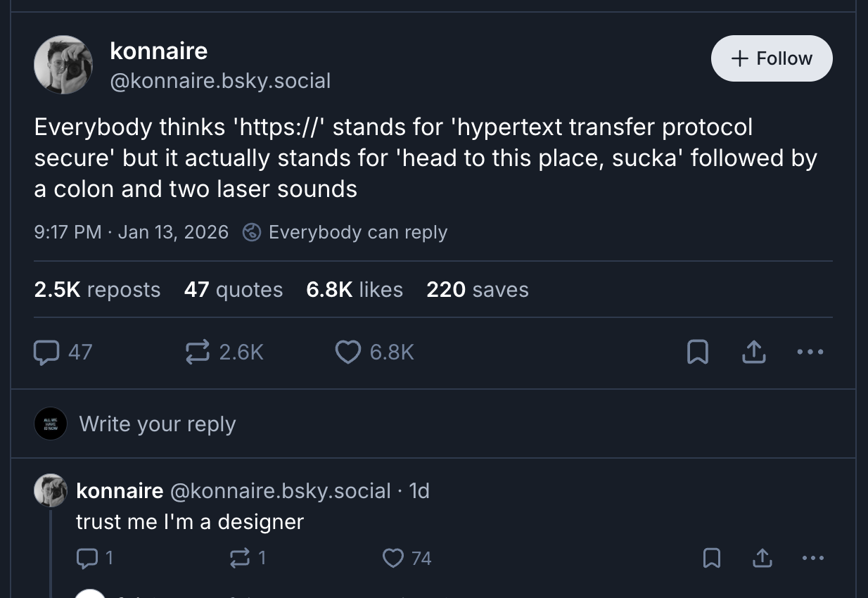The width and height of the screenshot is (868, 598).
Task: Click the Write your reply field
Action: (x=158, y=424)
